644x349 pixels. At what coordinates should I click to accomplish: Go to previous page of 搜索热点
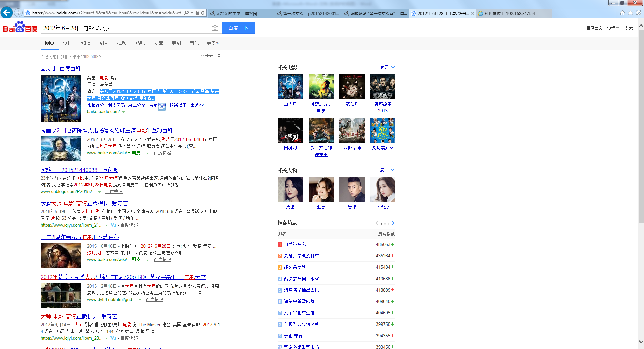tap(377, 223)
